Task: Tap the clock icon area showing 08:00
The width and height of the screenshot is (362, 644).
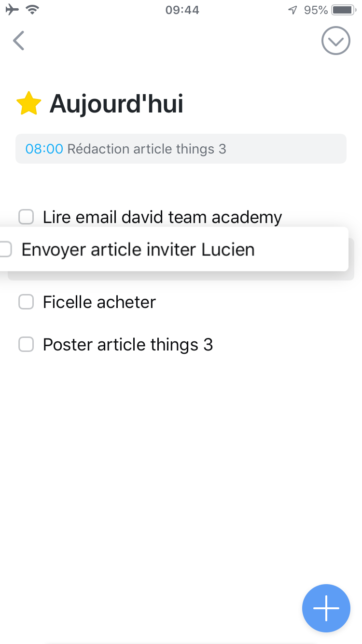Action: point(44,149)
